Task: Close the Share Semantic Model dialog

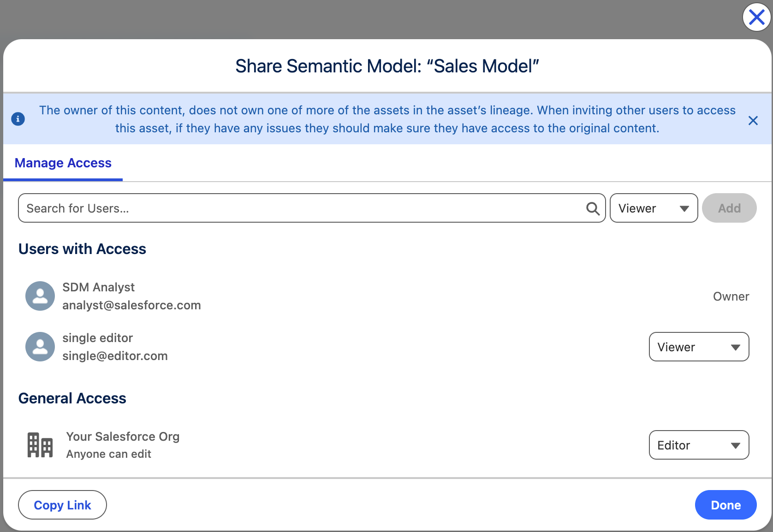Action: pos(756,18)
